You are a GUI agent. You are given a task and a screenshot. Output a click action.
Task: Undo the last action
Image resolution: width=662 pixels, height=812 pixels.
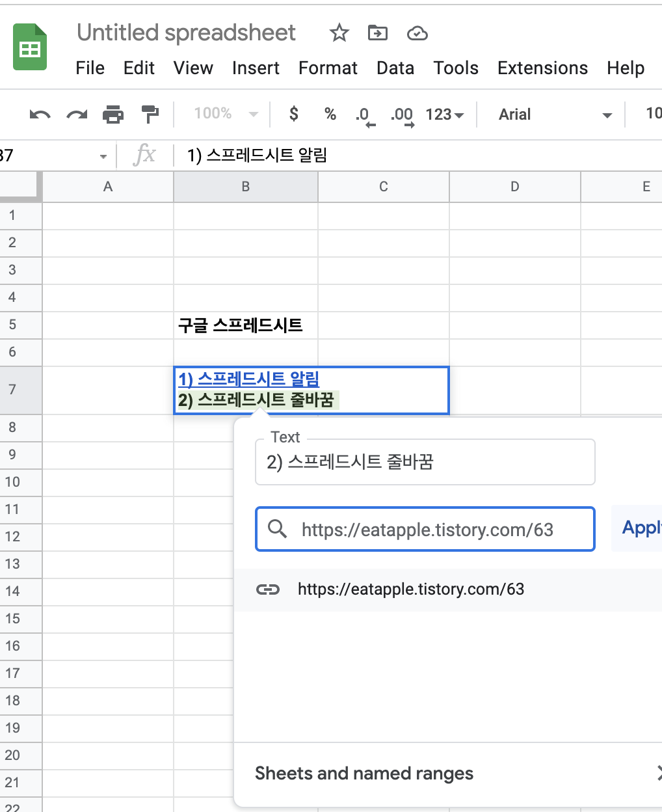point(40,115)
